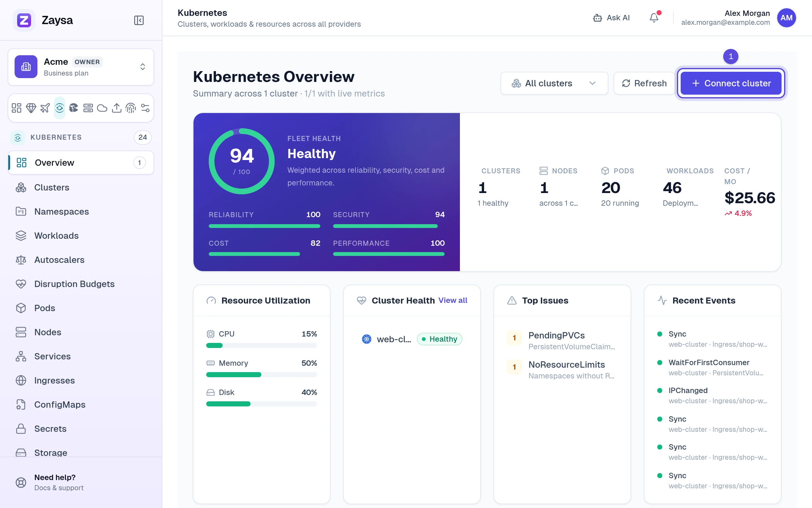Open Ingresses in sidebar
Viewport: 812px width, 508px height.
81,381
